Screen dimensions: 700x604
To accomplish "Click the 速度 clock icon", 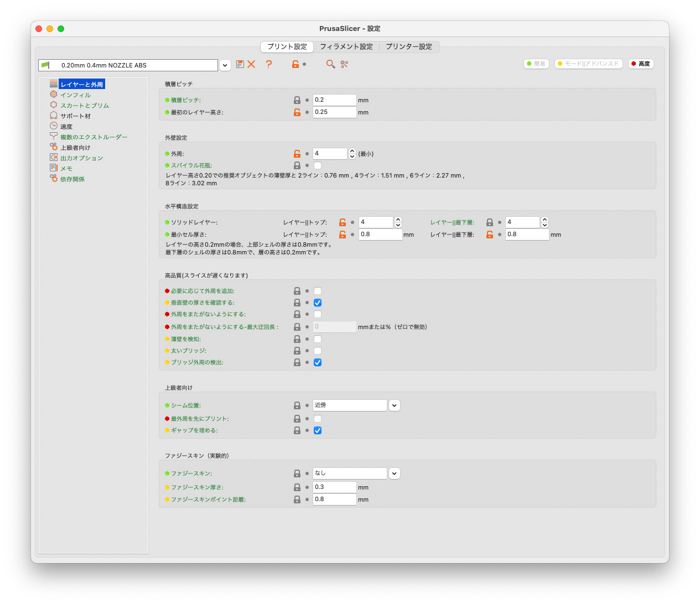I will coord(54,126).
